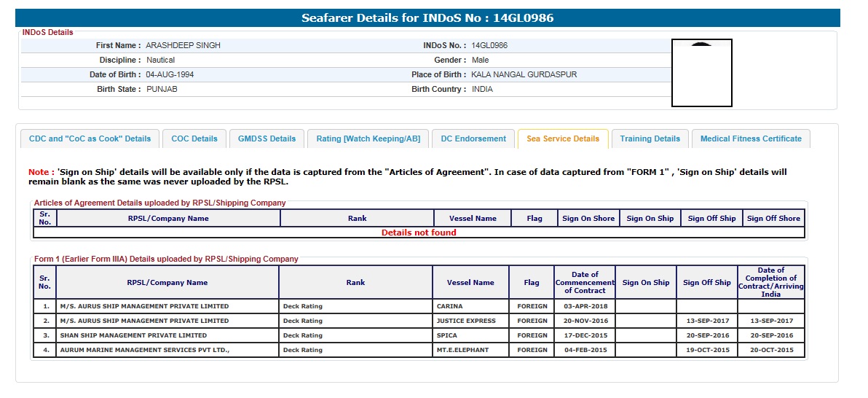Switch to the COC Details tab
Image resolution: width=868 pixels, height=398 pixels.
click(x=194, y=138)
